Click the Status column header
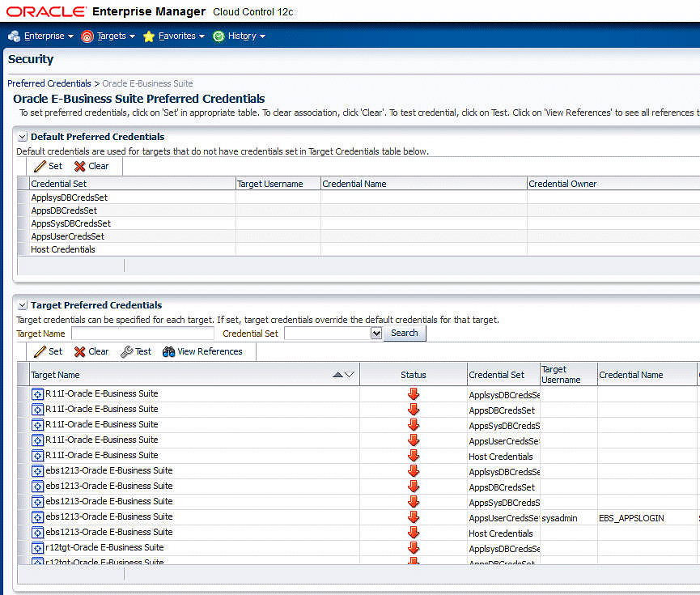This screenshot has width=700, height=595. [414, 375]
